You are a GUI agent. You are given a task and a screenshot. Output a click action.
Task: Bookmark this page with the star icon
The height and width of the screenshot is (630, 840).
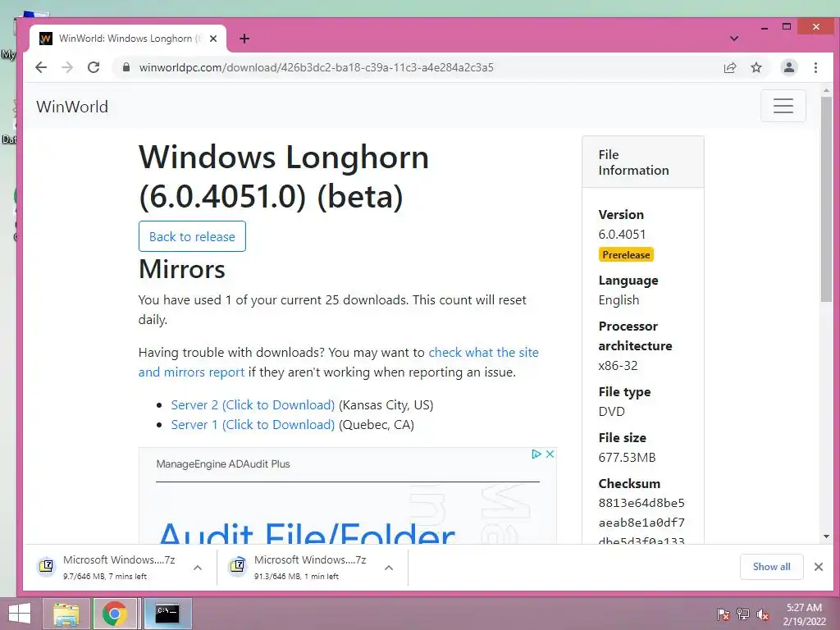(x=756, y=67)
